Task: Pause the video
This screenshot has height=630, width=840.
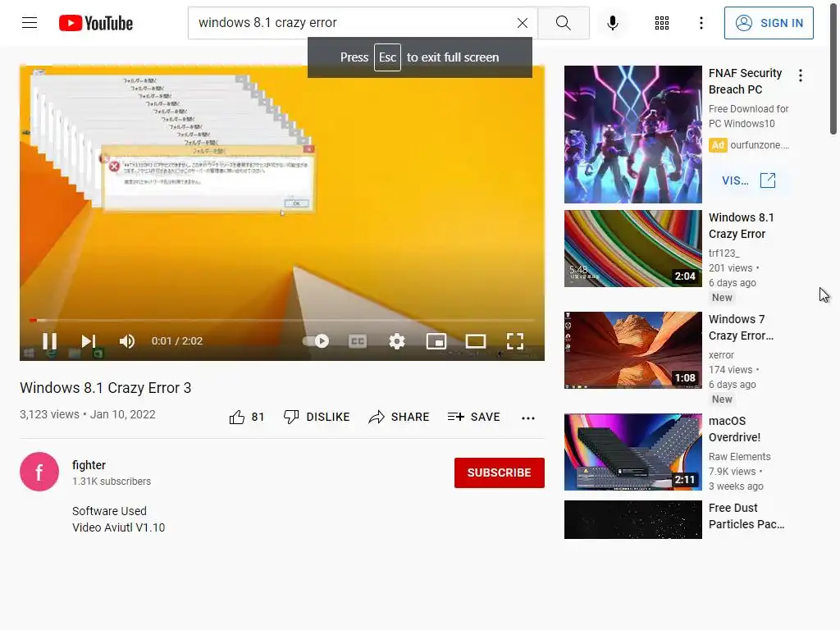Action: coord(50,340)
